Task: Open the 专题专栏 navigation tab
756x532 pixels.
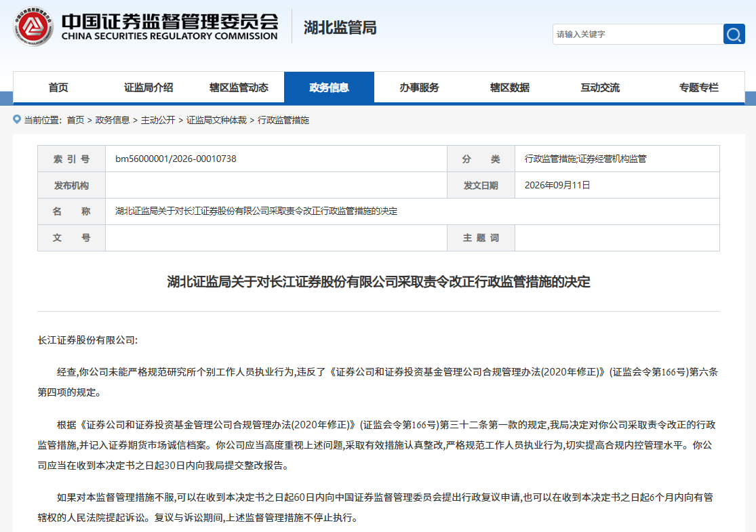Action: (698, 87)
